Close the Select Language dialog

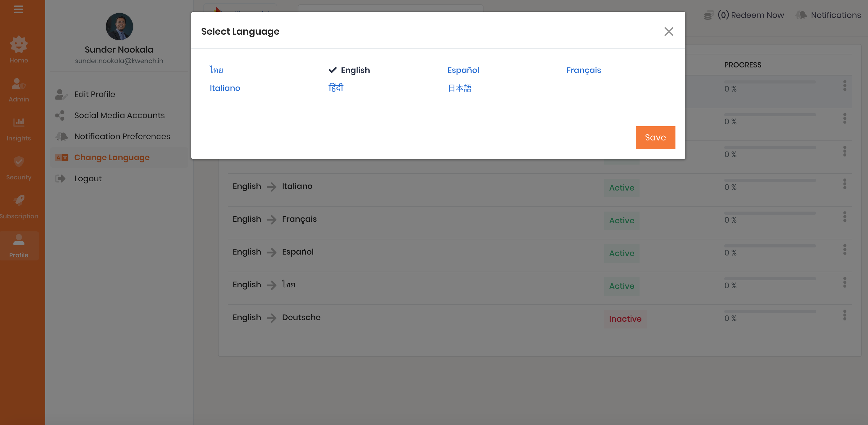pos(669,32)
